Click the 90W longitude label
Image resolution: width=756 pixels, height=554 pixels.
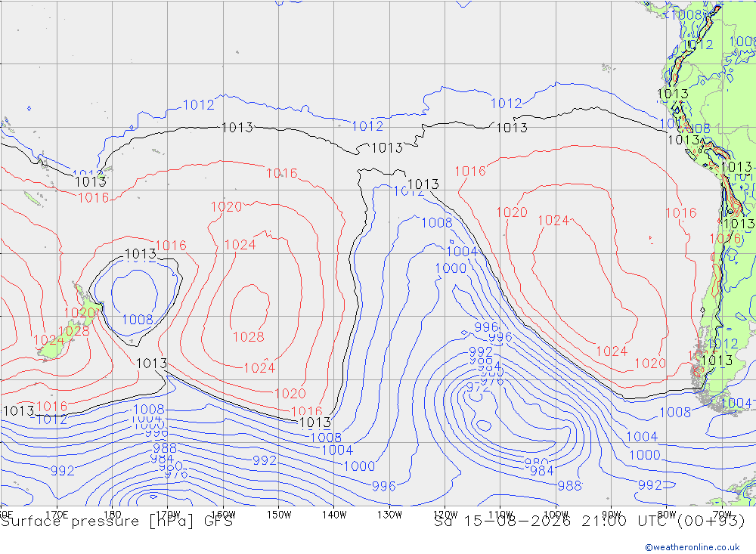[x=612, y=515]
